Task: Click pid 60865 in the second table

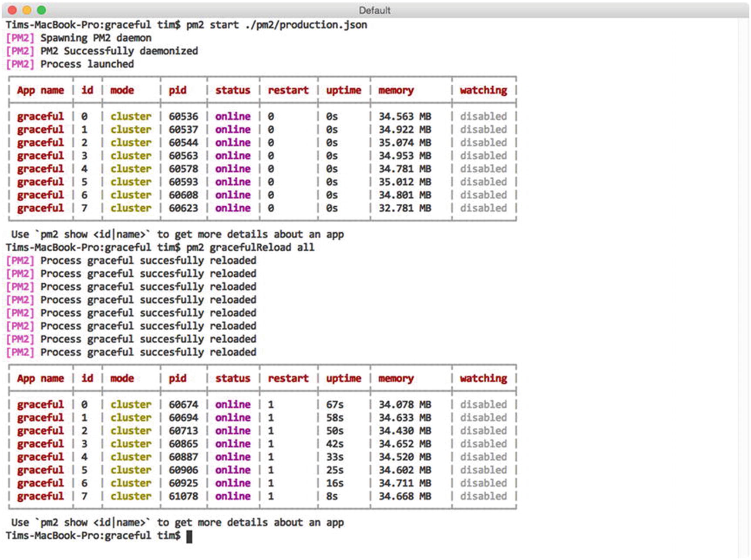Action: [x=183, y=444]
